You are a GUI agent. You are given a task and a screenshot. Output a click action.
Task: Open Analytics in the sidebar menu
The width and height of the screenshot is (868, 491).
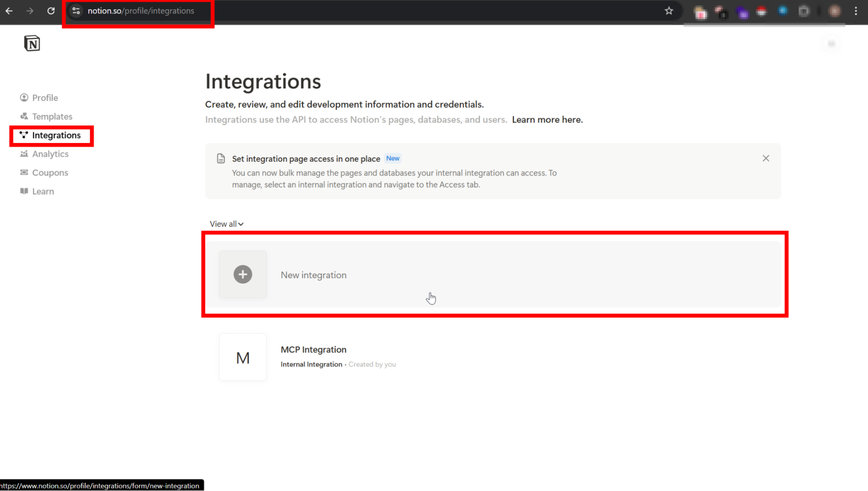point(50,154)
